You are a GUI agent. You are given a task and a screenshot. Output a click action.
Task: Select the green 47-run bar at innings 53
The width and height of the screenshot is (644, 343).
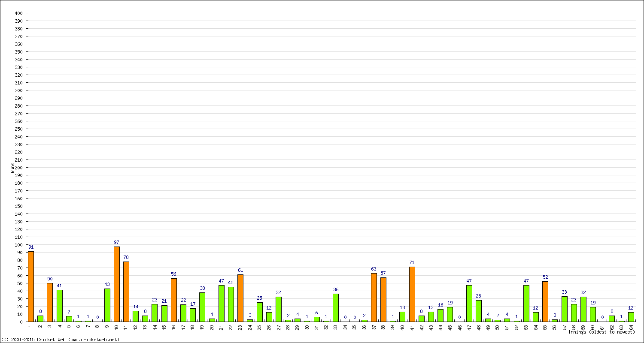[526, 304]
